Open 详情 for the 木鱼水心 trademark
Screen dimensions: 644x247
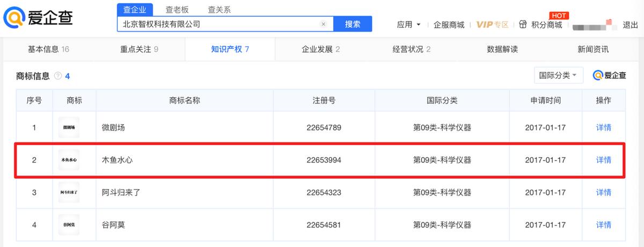604,160
